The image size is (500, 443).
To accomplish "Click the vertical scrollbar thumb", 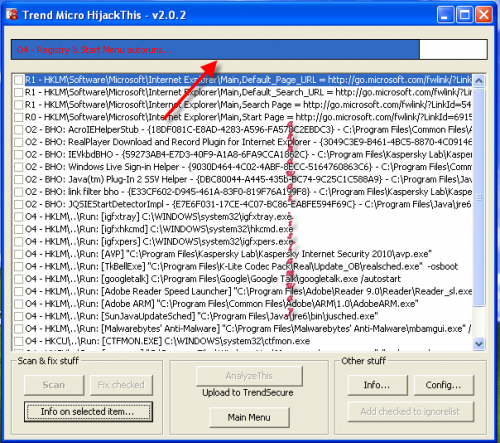I will click(x=479, y=197).
